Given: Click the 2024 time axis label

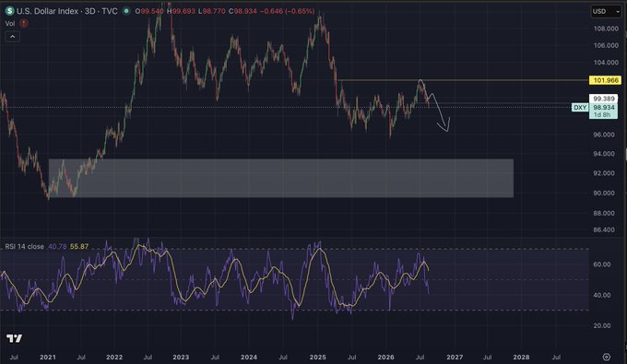Looking at the screenshot, I should [249, 358].
